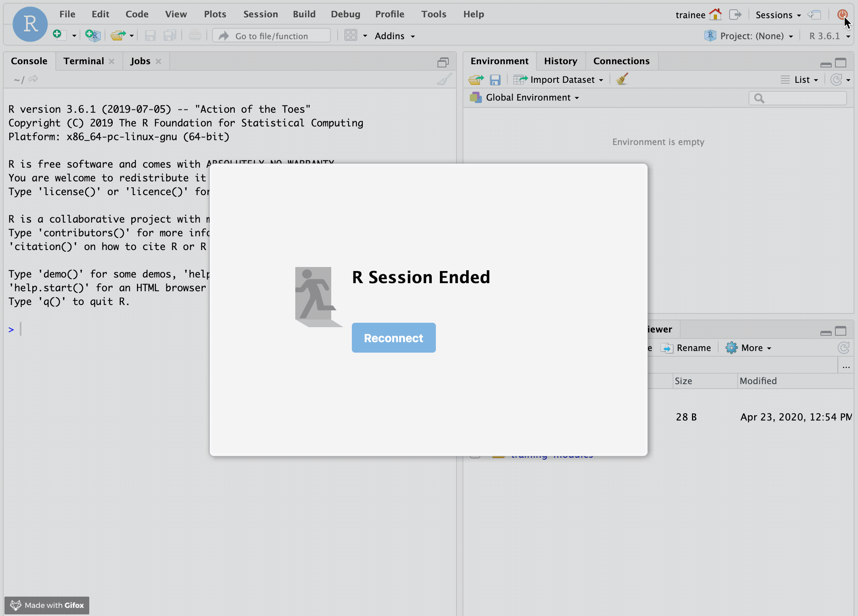Click the create project R icon
The image size is (858, 616).
[93, 36]
